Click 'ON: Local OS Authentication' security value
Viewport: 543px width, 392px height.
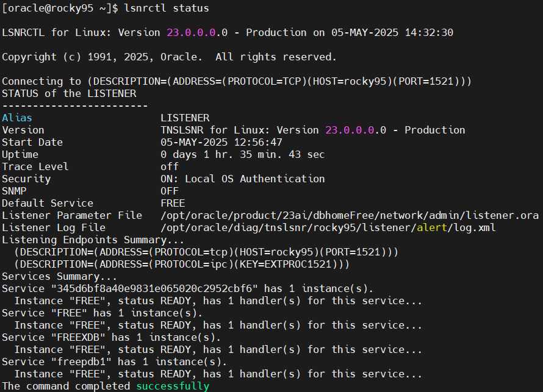coord(242,179)
